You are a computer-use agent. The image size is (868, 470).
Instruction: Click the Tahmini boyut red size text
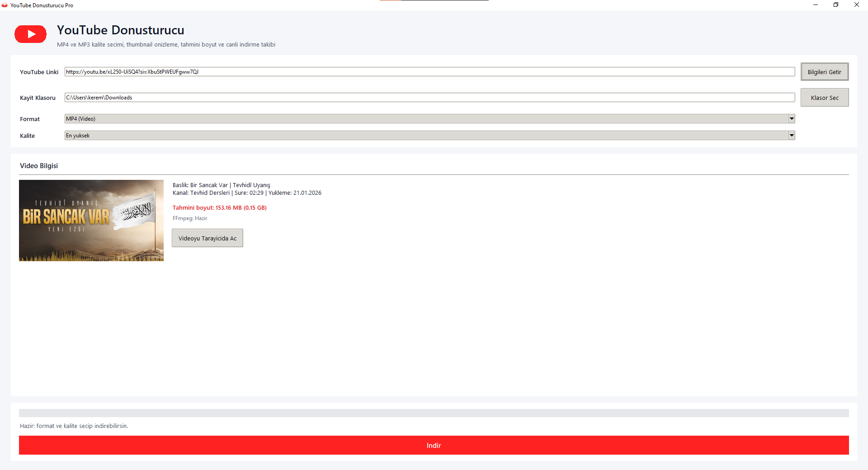click(220, 208)
